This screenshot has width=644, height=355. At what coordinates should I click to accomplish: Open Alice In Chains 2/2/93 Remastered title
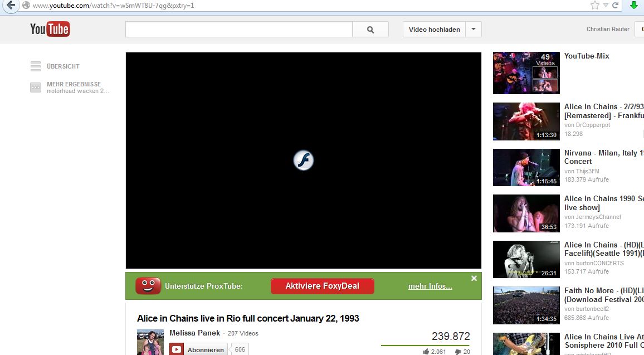click(x=604, y=111)
